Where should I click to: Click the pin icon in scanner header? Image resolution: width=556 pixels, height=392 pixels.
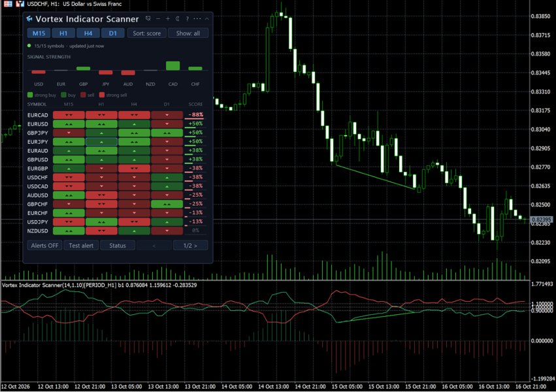(x=148, y=19)
